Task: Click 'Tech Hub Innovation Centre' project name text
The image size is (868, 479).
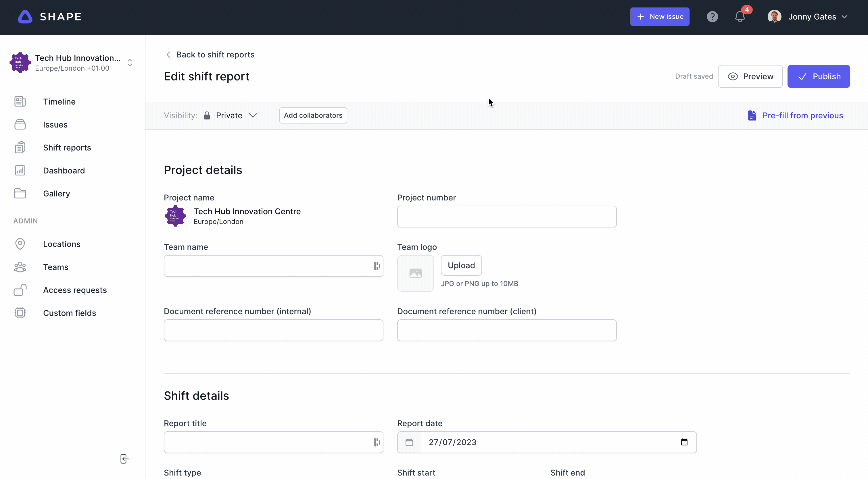Action: pos(247,211)
